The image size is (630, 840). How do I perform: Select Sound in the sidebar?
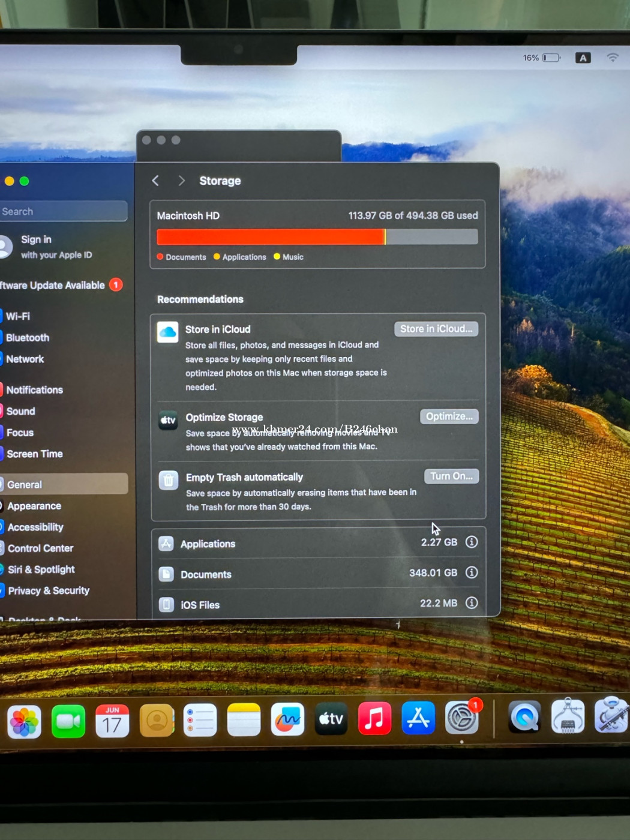[x=21, y=412]
